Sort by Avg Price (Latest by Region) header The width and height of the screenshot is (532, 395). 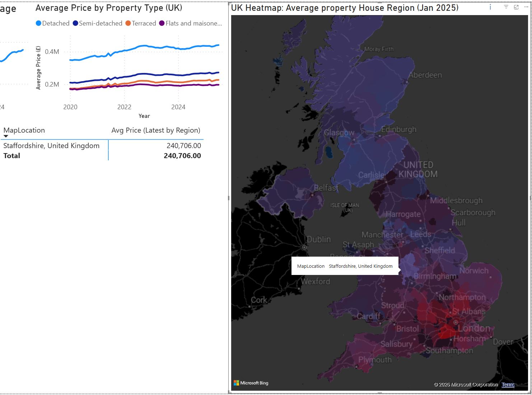155,130
